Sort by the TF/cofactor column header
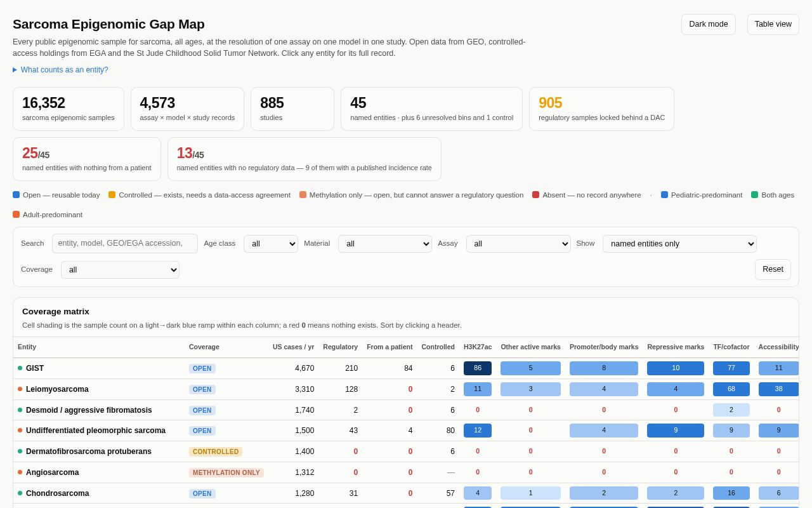 pyautogui.click(x=731, y=347)
